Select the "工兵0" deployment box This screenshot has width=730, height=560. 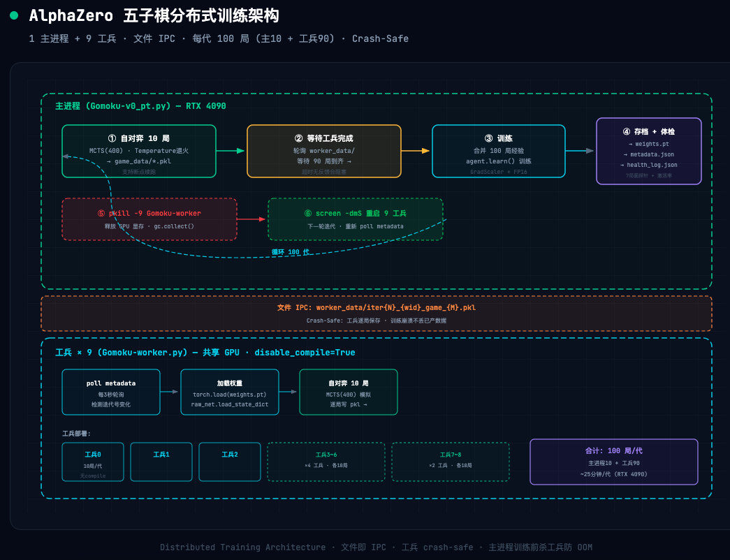pyautogui.click(x=93, y=462)
